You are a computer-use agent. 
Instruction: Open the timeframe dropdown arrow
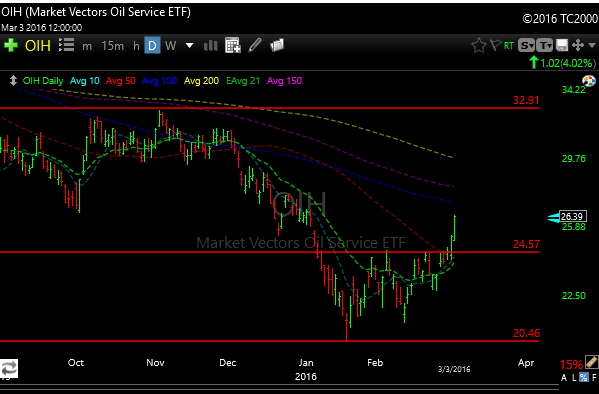189,46
